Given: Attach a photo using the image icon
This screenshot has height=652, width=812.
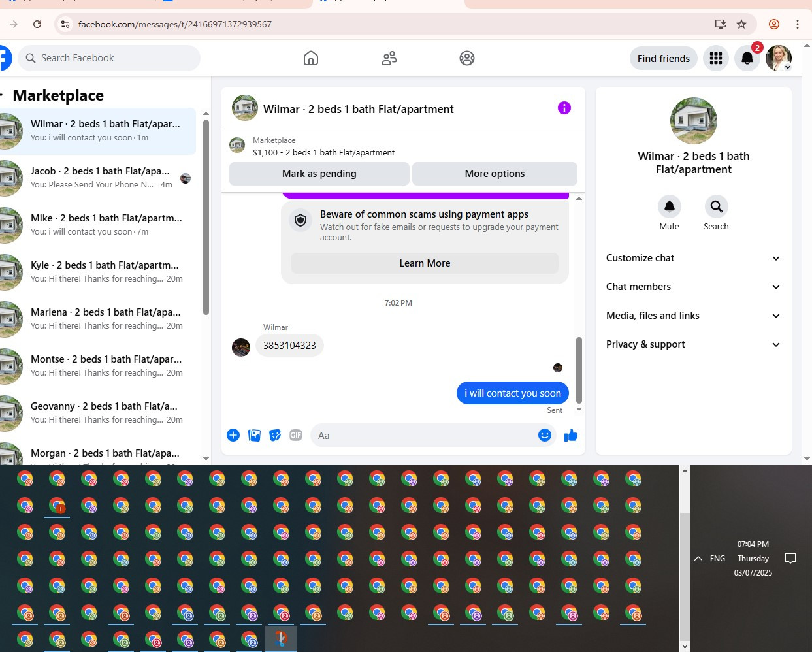Looking at the screenshot, I should 254,435.
